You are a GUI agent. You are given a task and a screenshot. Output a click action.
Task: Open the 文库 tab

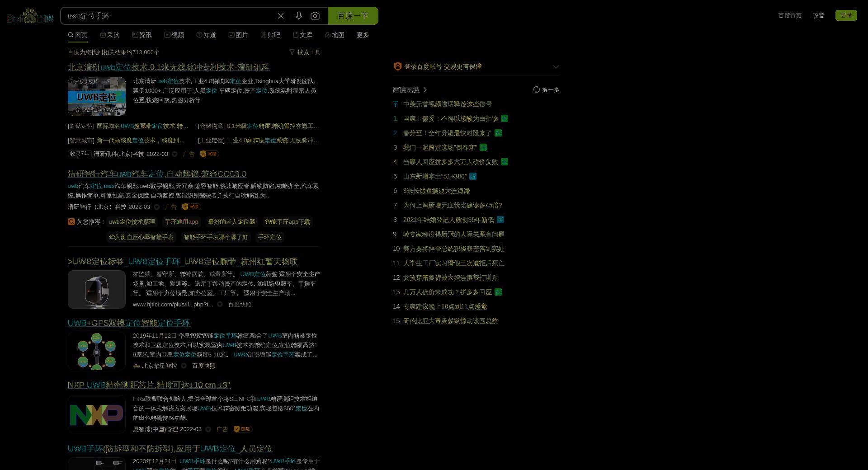point(302,35)
